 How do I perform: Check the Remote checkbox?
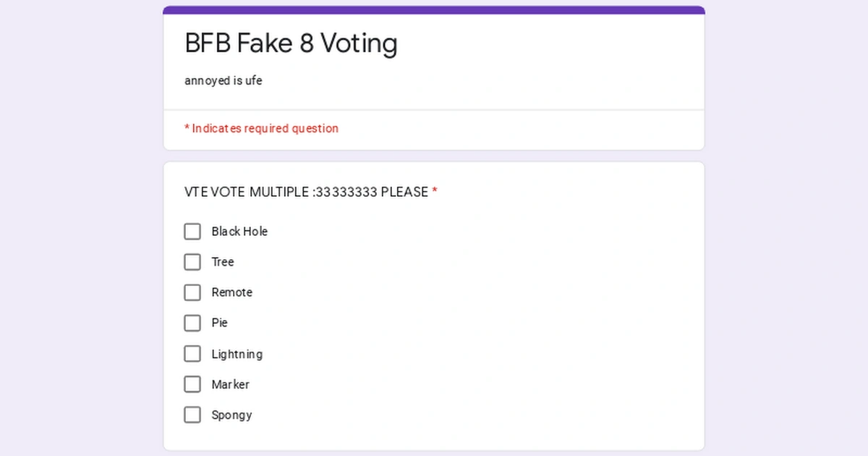tap(192, 292)
